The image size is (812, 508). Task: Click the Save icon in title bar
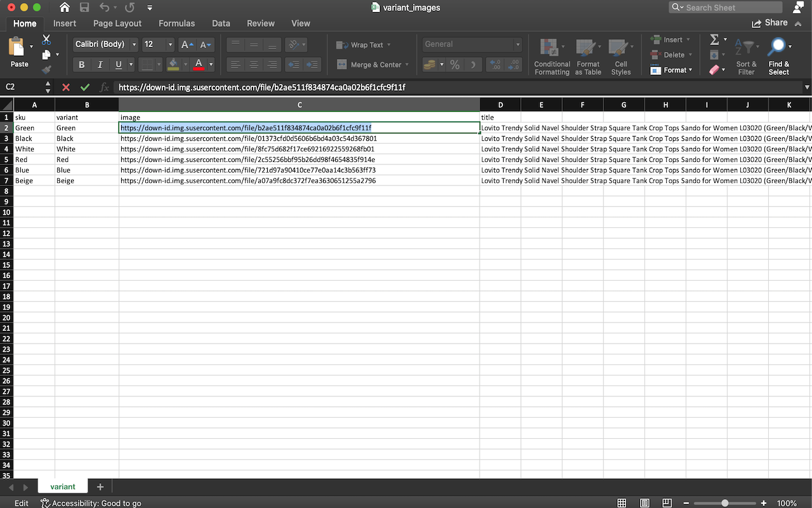pos(84,8)
